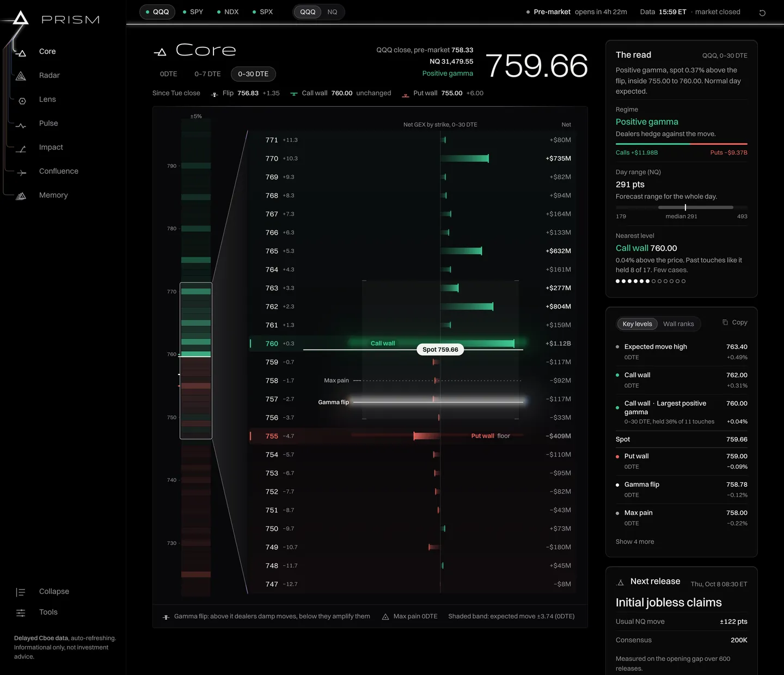This screenshot has width=784, height=675.
Task: Click the Gamma flip legend icon
Action: (x=166, y=617)
